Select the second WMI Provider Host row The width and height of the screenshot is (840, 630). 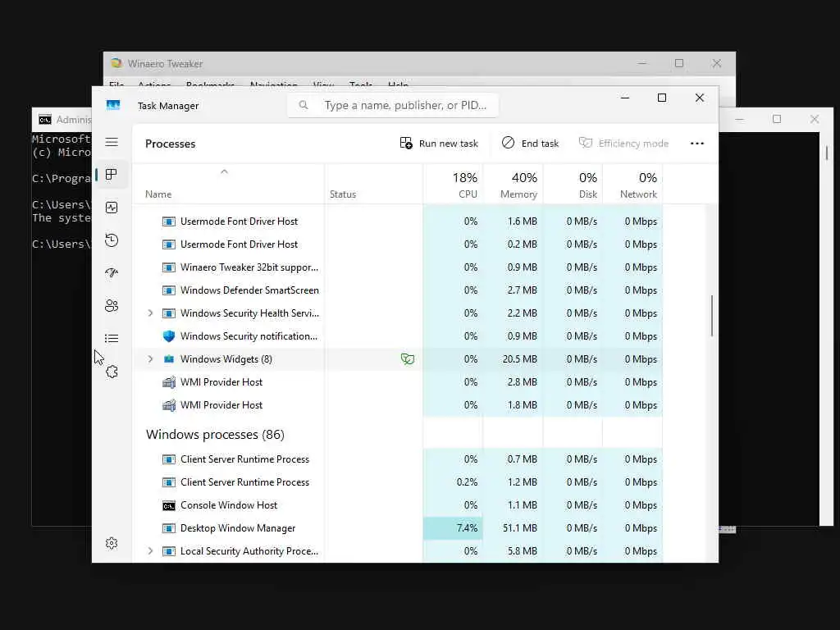point(398,405)
